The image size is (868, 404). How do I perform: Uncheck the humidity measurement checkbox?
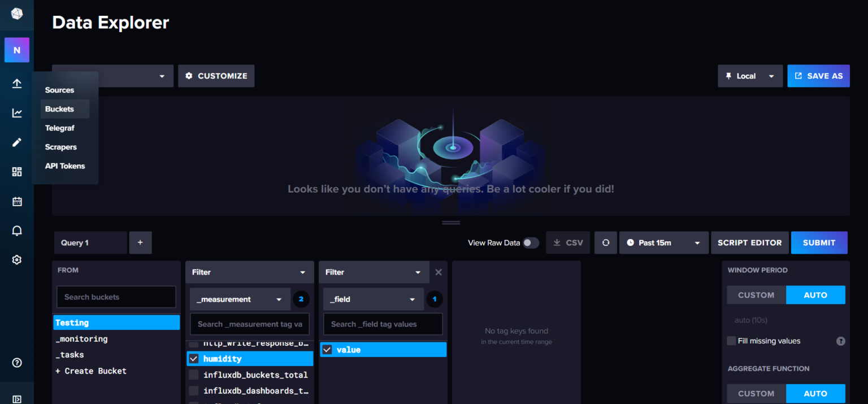[194, 359]
